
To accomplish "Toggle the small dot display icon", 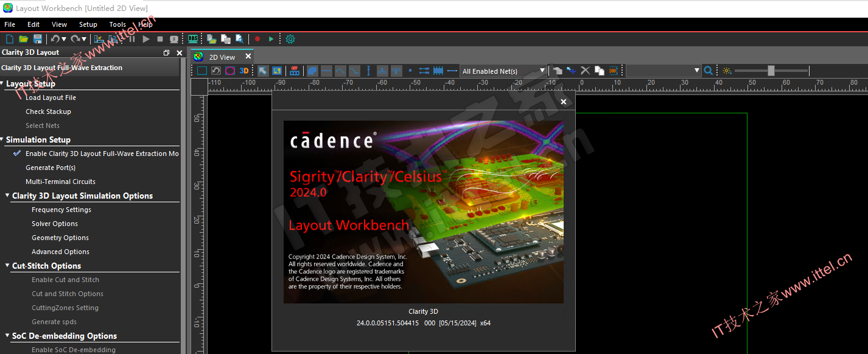I will pyautogui.click(x=410, y=71).
